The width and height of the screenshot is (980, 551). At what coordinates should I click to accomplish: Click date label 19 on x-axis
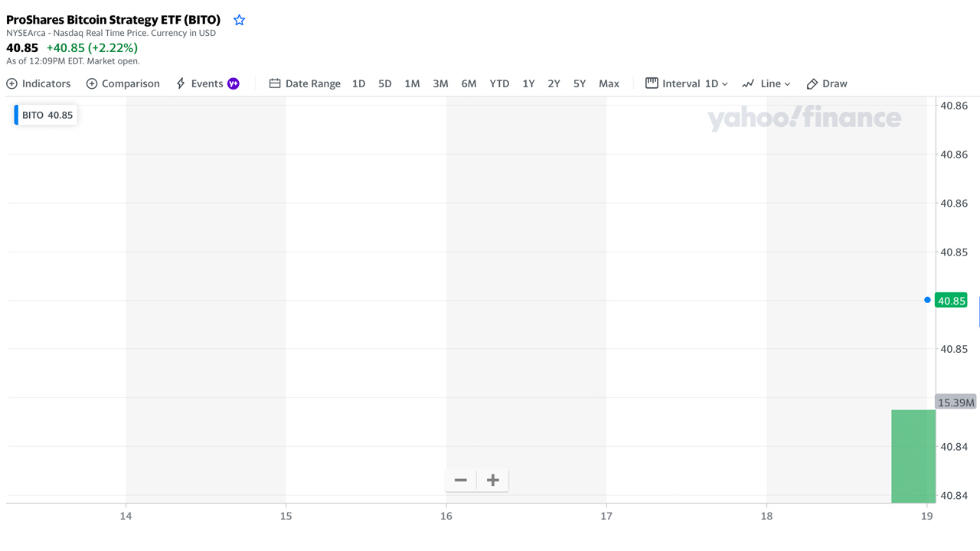927,516
